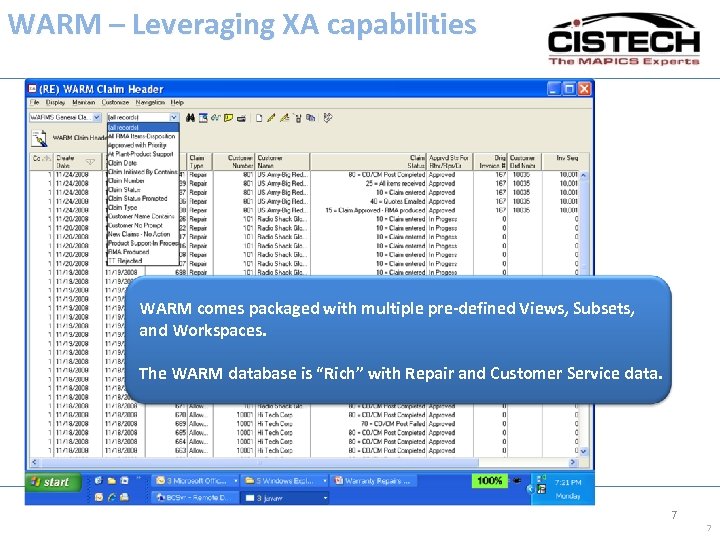Open the File menu
The height and width of the screenshot is (540, 720).
click(34, 102)
